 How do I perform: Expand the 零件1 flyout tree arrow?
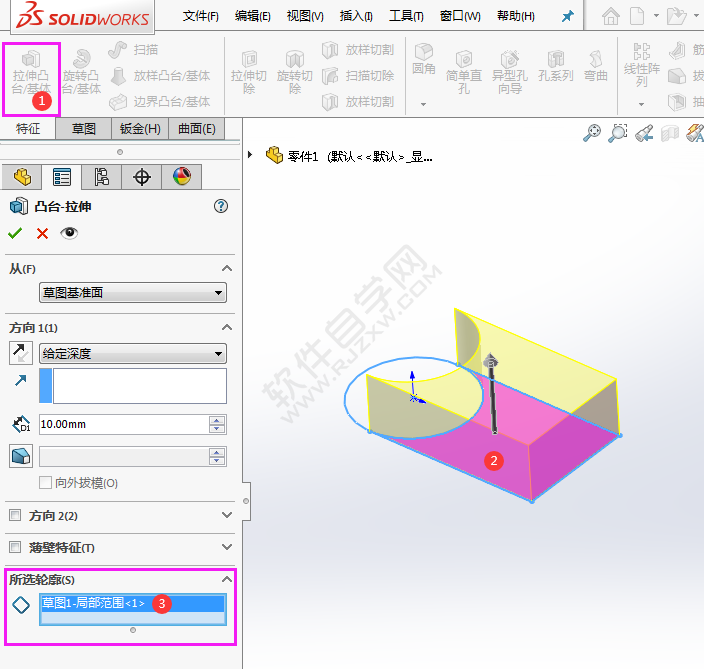tap(250, 155)
